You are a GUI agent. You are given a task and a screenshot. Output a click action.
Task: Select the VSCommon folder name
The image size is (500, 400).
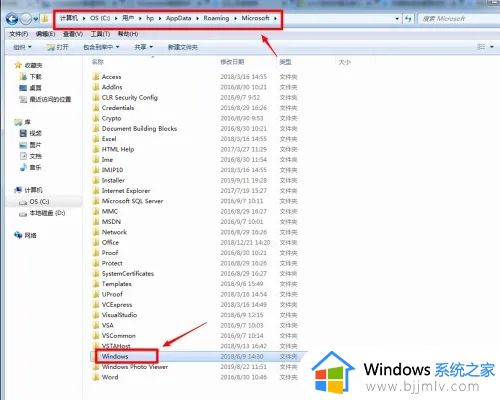119,336
